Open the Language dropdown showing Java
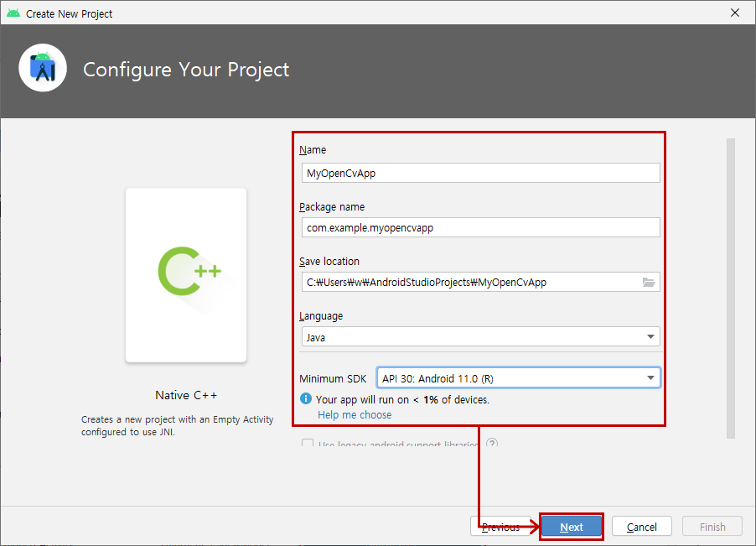Image resolution: width=756 pixels, height=546 pixels. point(481,336)
